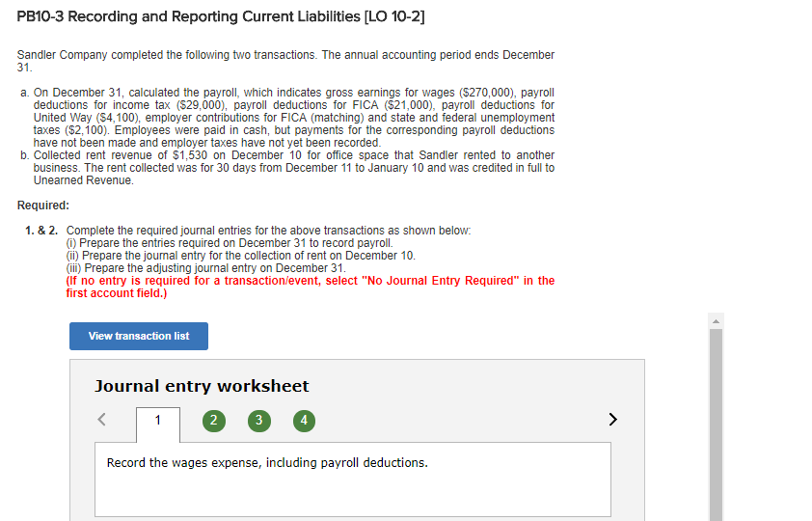The image size is (812, 521).
Task: Go to previous journal entry arrow
Action: point(102,419)
